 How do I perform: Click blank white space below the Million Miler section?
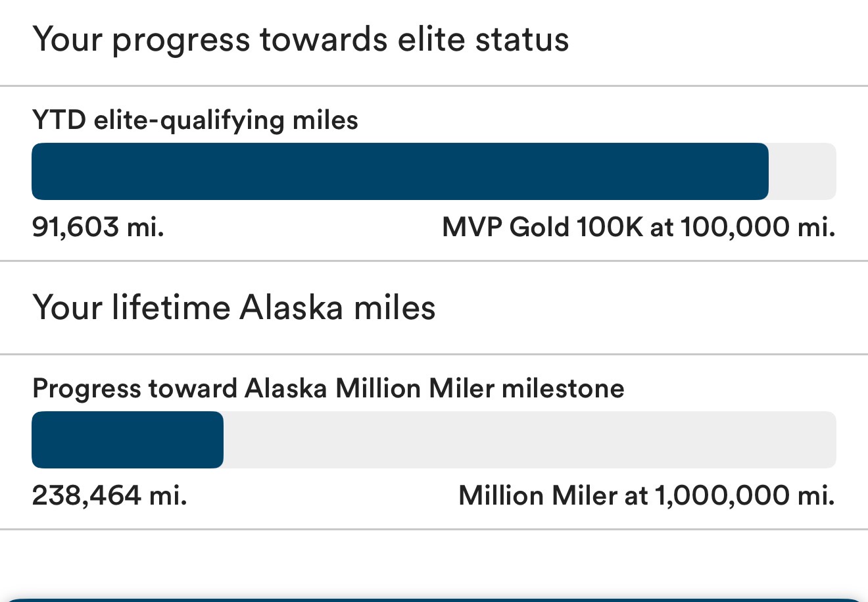434,563
